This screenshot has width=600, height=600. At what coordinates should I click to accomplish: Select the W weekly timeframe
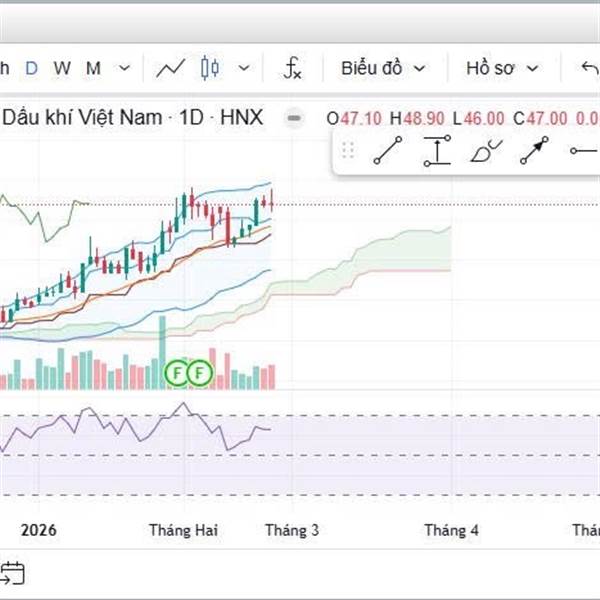click(x=62, y=68)
